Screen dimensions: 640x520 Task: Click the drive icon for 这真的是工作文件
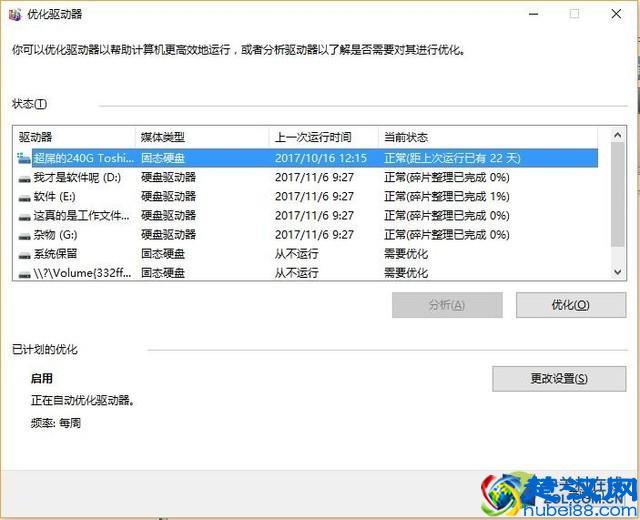tap(24, 217)
